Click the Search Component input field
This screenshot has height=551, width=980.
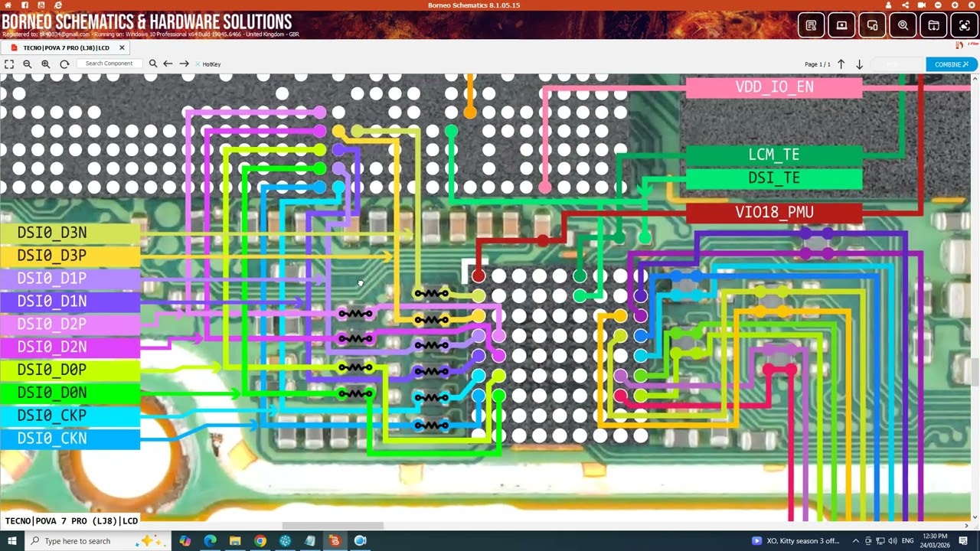110,64
